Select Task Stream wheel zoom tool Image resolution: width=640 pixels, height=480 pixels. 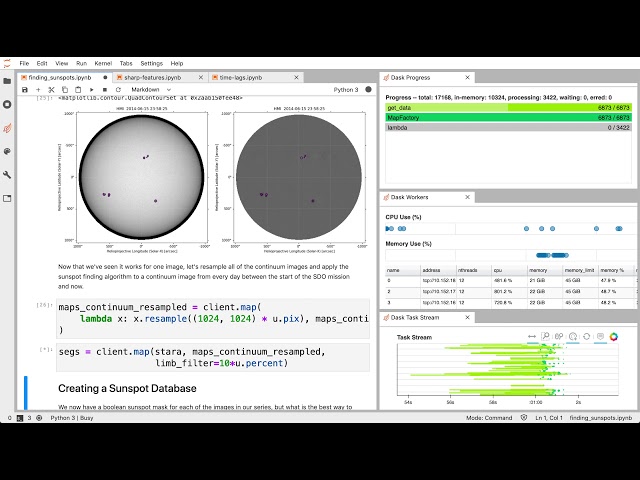coord(559,336)
